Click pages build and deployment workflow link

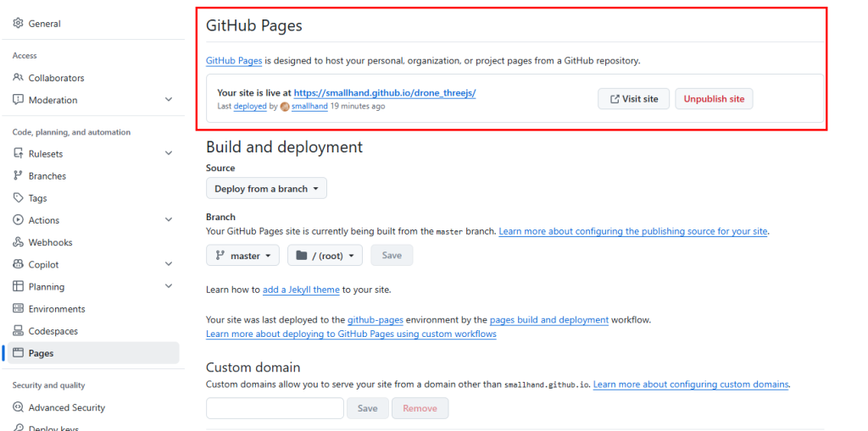pos(549,320)
